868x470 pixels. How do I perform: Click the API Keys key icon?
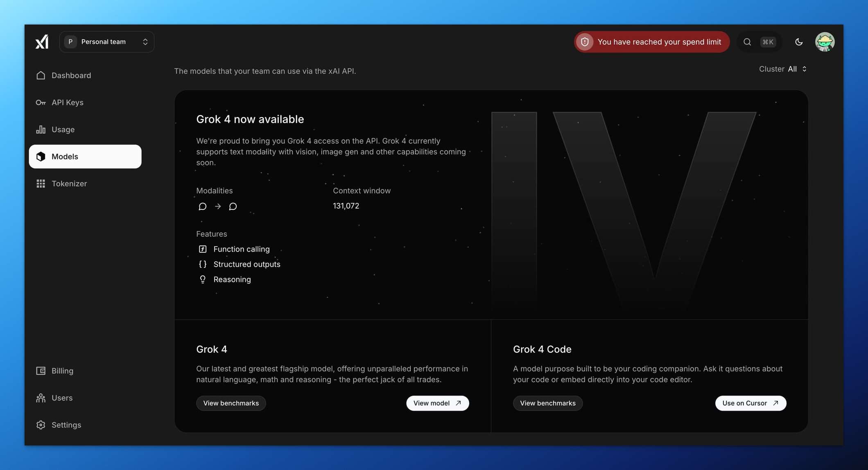click(41, 103)
